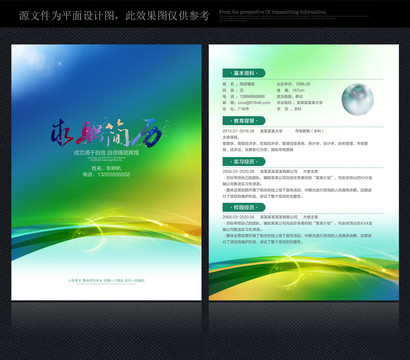
Task: Click the 电话 13888888888 line on cover
Action: tap(106, 174)
